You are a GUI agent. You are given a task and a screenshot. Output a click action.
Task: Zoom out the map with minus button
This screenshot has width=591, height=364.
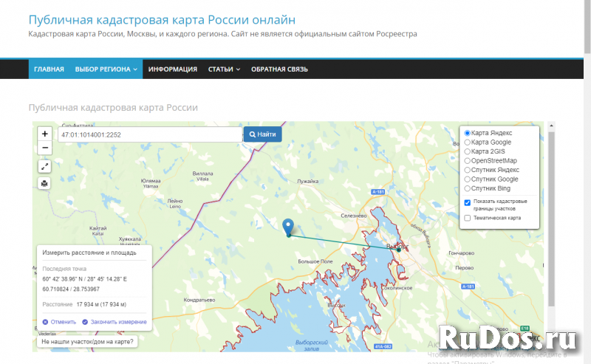tap(45, 148)
